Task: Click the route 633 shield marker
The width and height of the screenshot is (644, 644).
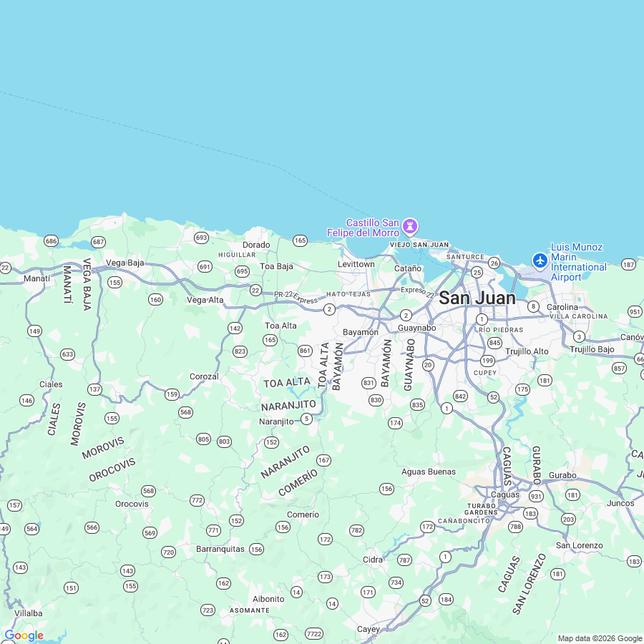Action: [x=67, y=354]
